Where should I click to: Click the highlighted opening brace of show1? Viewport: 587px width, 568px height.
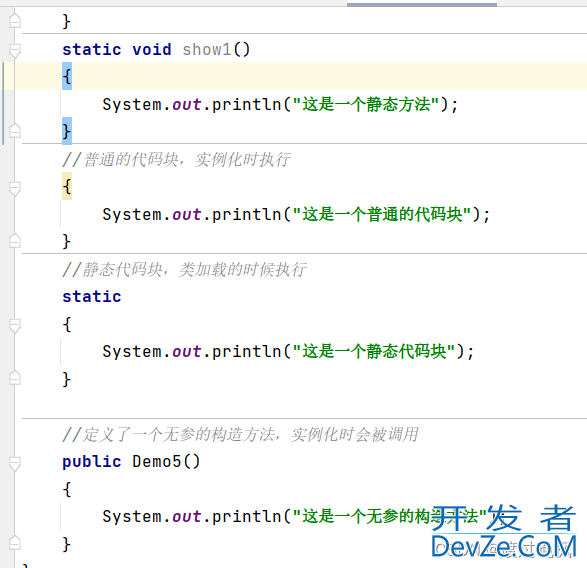(67, 76)
